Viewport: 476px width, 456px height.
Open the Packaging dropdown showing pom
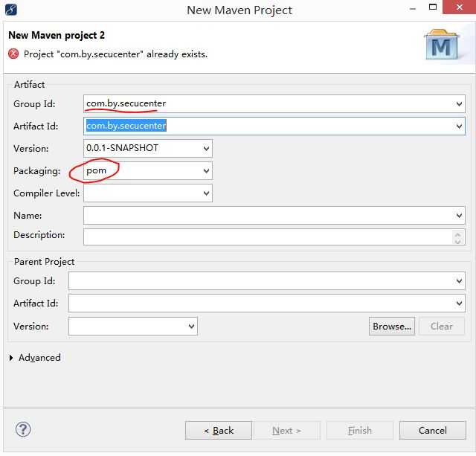206,170
